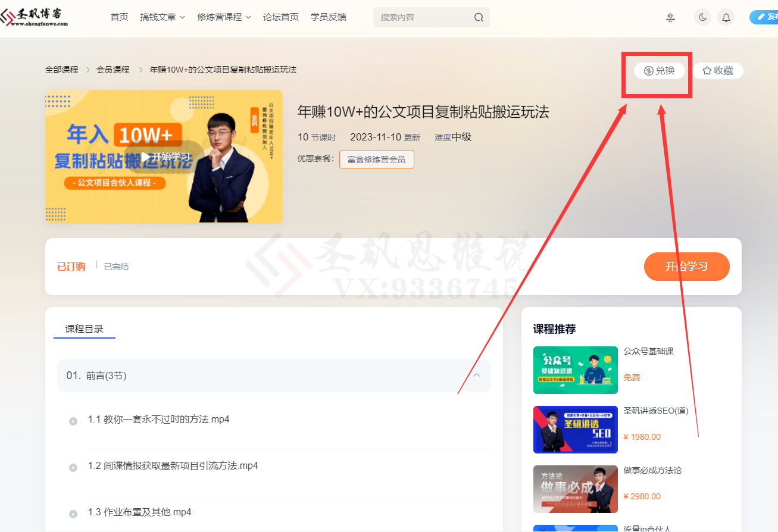Open the 修炼营课程 dropdown menu

pyautogui.click(x=224, y=17)
